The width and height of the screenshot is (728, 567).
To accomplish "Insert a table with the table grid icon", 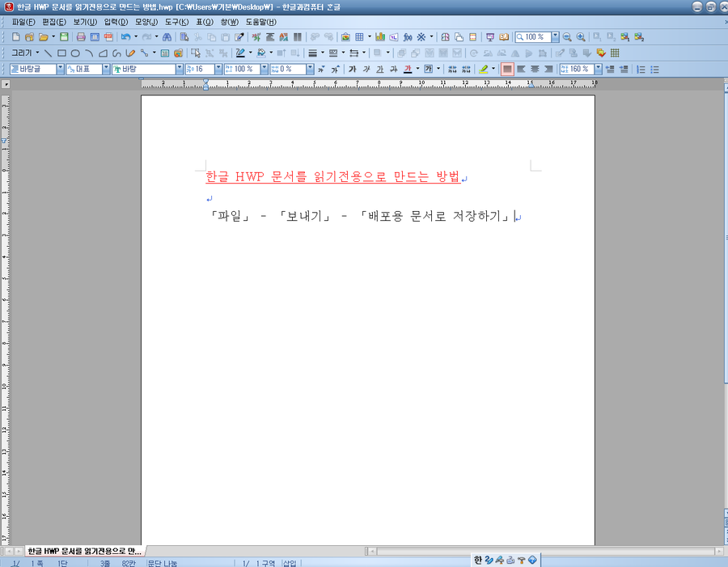I will pos(359,37).
